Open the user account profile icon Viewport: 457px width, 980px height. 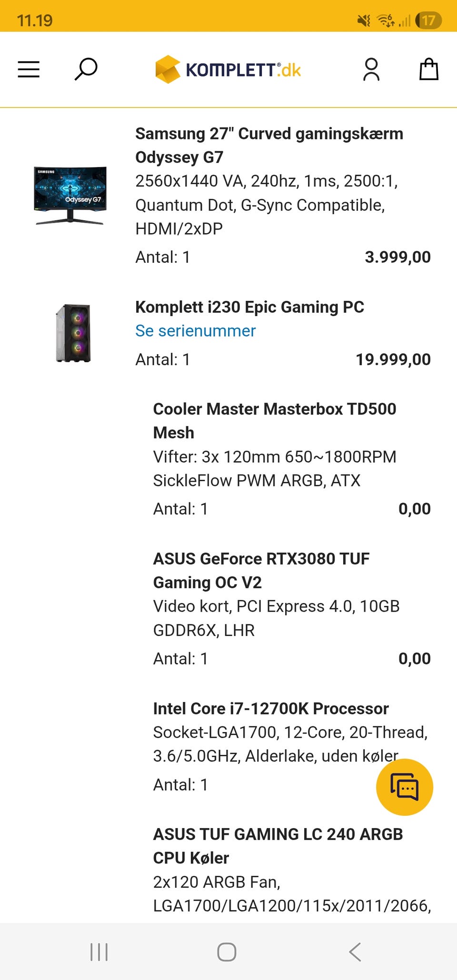coord(371,69)
